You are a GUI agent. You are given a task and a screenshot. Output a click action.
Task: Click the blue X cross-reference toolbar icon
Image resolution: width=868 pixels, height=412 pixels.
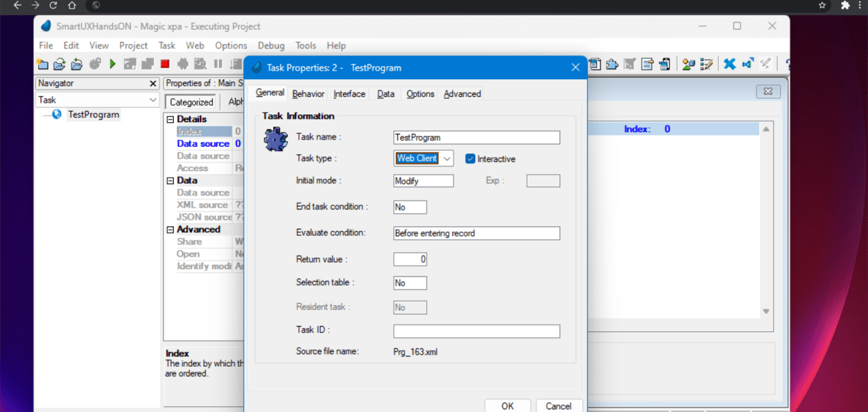click(x=730, y=63)
